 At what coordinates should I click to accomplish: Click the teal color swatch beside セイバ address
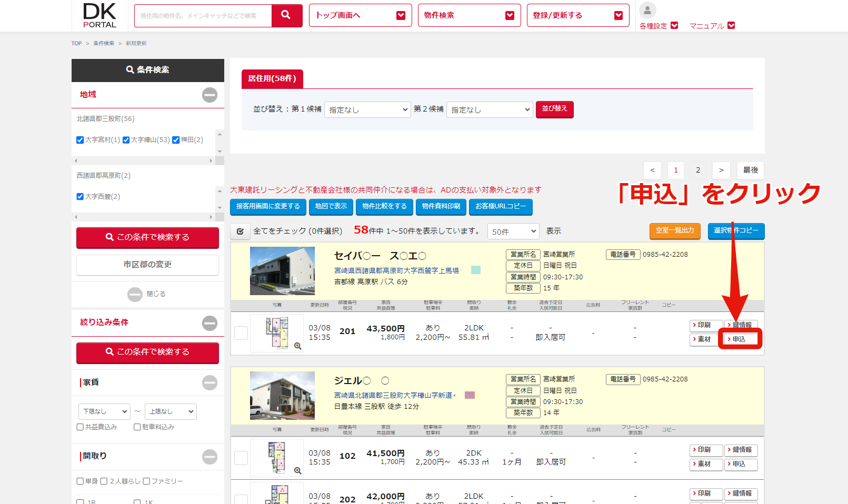coord(475,270)
